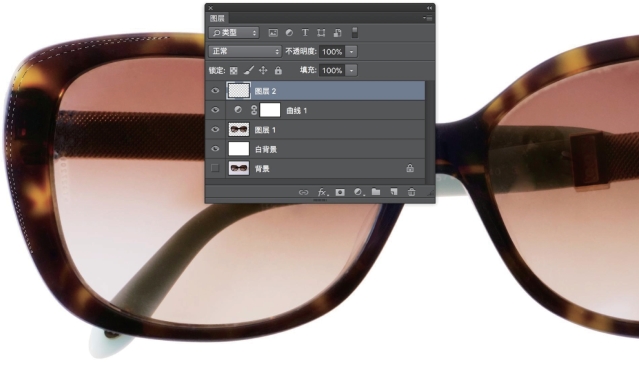Click the fill 100% field

332,71
